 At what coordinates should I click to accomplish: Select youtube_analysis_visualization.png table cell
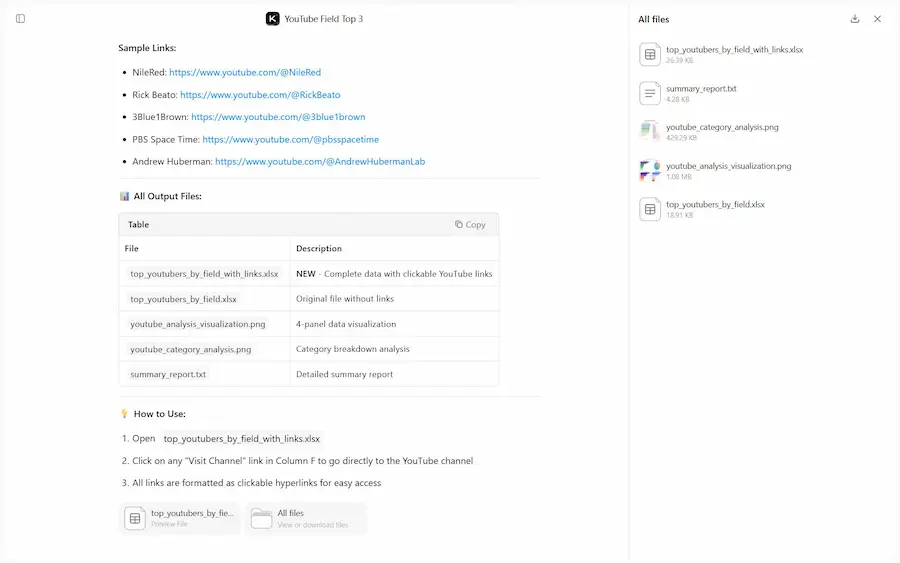(x=204, y=324)
